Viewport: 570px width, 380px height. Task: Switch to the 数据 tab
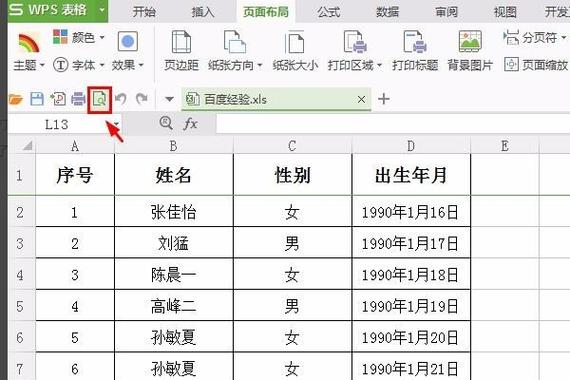pyautogui.click(x=387, y=12)
